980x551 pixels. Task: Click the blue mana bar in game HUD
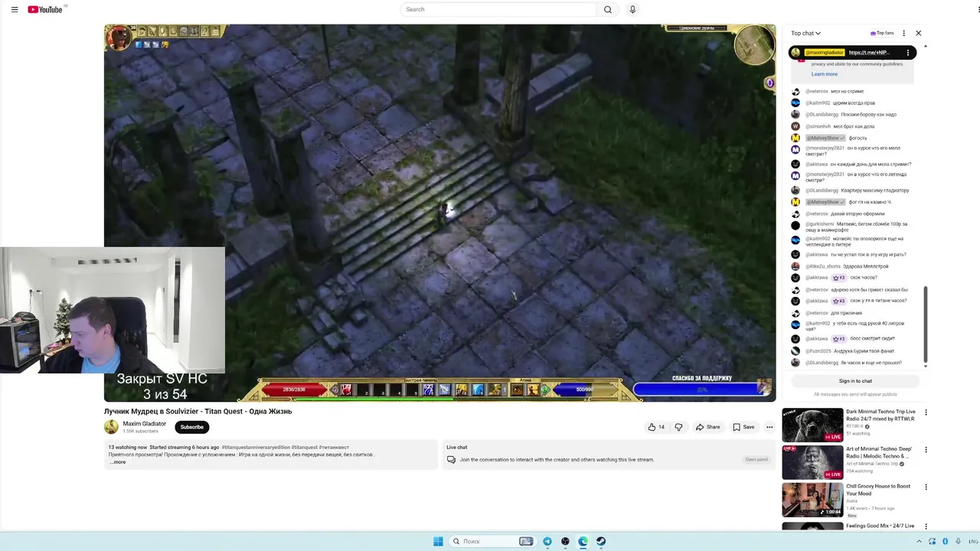point(584,390)
